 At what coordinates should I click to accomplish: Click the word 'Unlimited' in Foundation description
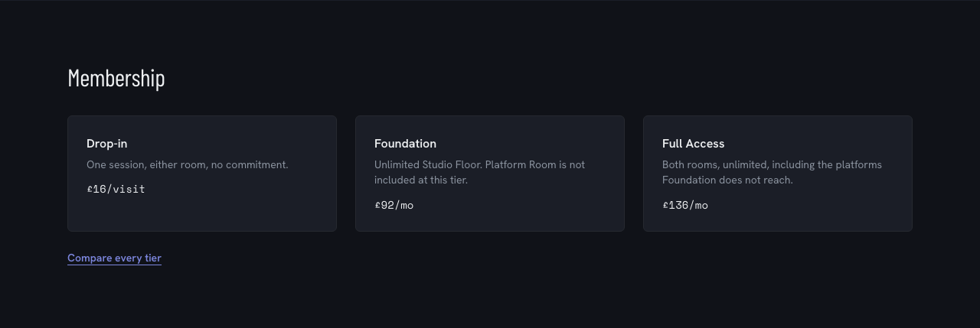pos(397,165)
